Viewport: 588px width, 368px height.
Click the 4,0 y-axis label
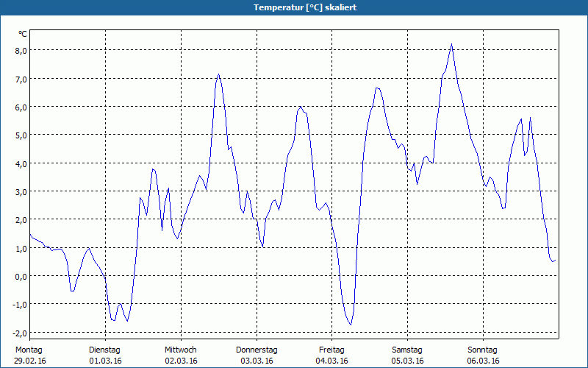(21, 163)
